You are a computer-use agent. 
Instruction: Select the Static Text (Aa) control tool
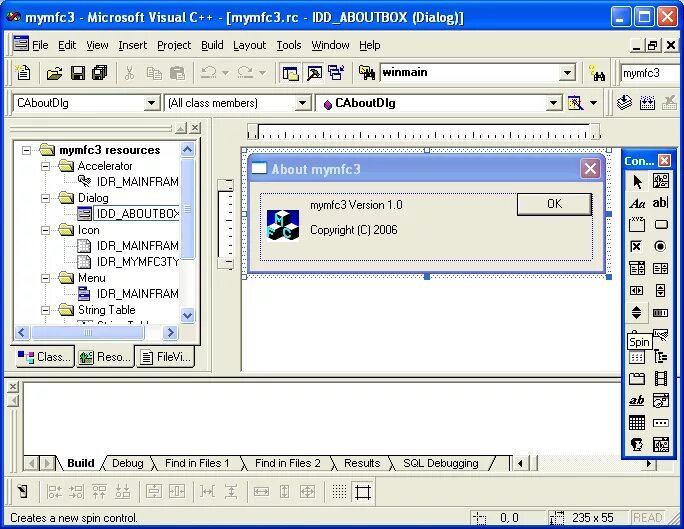pyautogui.click(x=637, y=203)
